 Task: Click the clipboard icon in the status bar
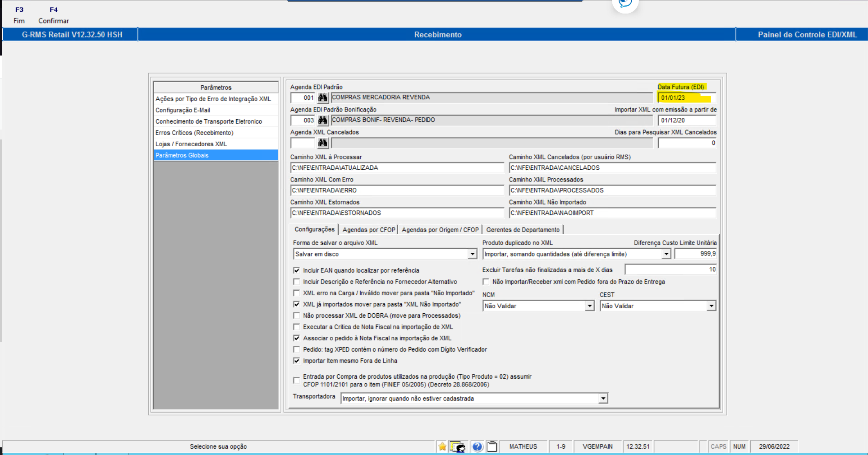tap(492, 446)
